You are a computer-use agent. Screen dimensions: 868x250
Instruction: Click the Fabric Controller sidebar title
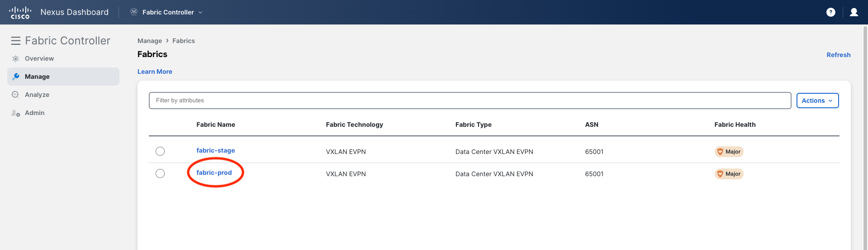click(68, 41)
